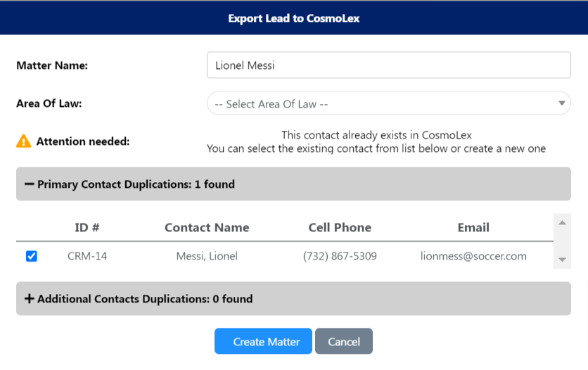Click the Export Lead to CosmoLex title bar
588x370 pixels.
(x=294, y=18)
